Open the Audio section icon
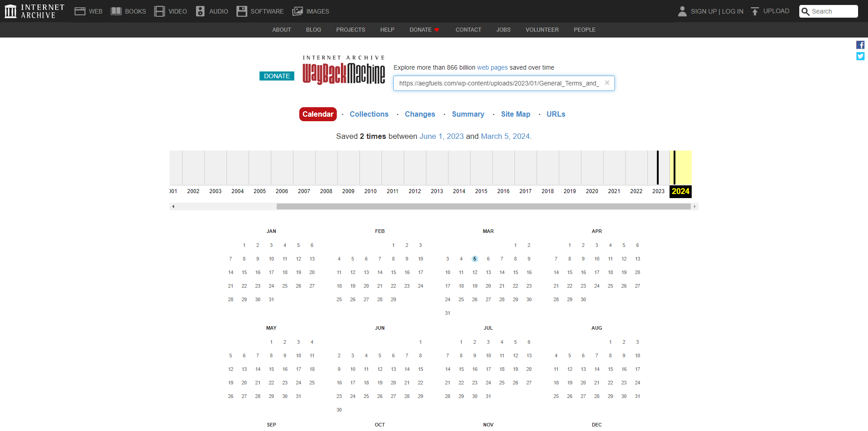868x431 pixels. click(x=200, y=11)
